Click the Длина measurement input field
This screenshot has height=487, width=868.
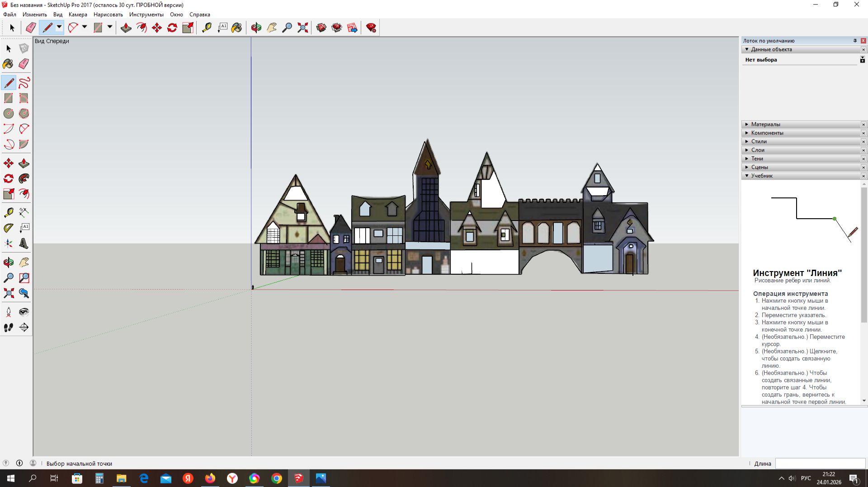coord(820,464)
